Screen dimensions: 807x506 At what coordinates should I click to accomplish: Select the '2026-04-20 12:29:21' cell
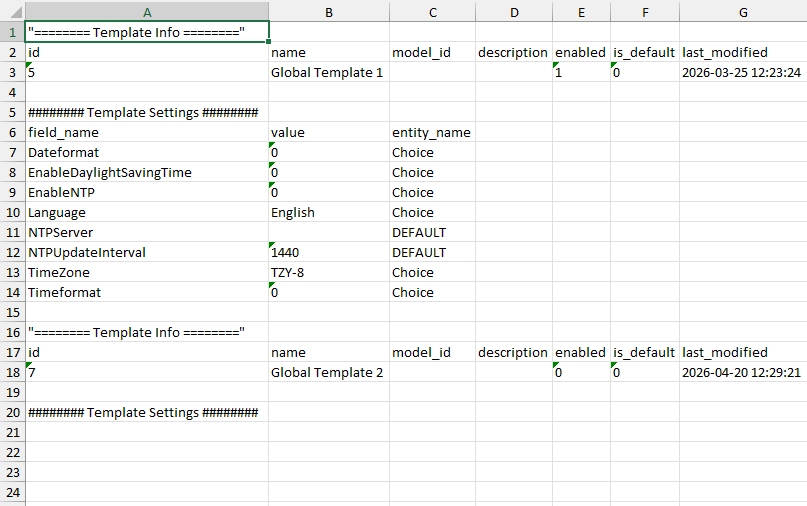click(743, 373)
